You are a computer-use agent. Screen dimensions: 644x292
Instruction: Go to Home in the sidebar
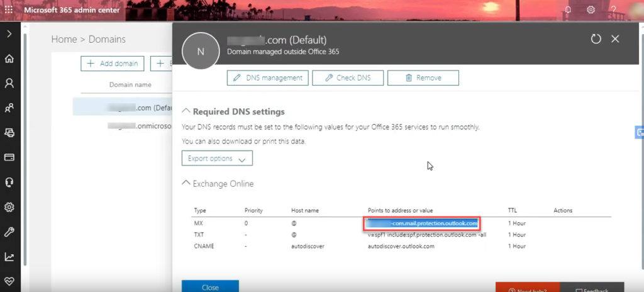(9, 59)
